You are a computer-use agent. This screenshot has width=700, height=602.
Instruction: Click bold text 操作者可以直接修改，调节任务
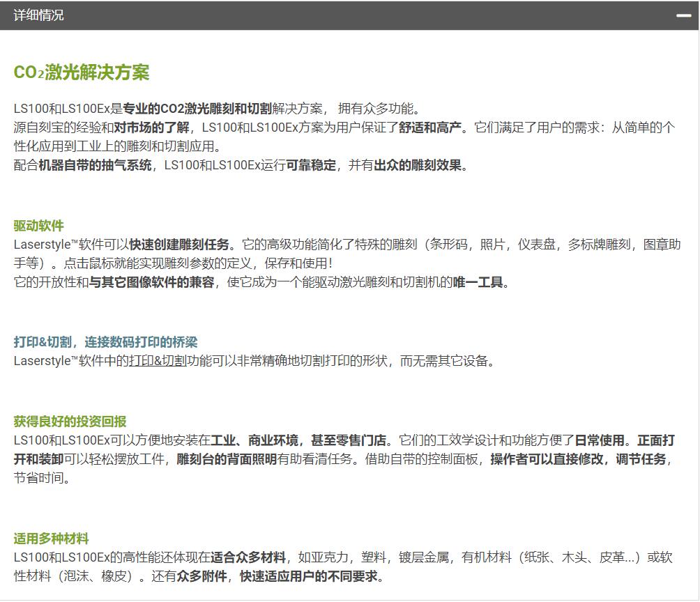[x=578, y=459]
